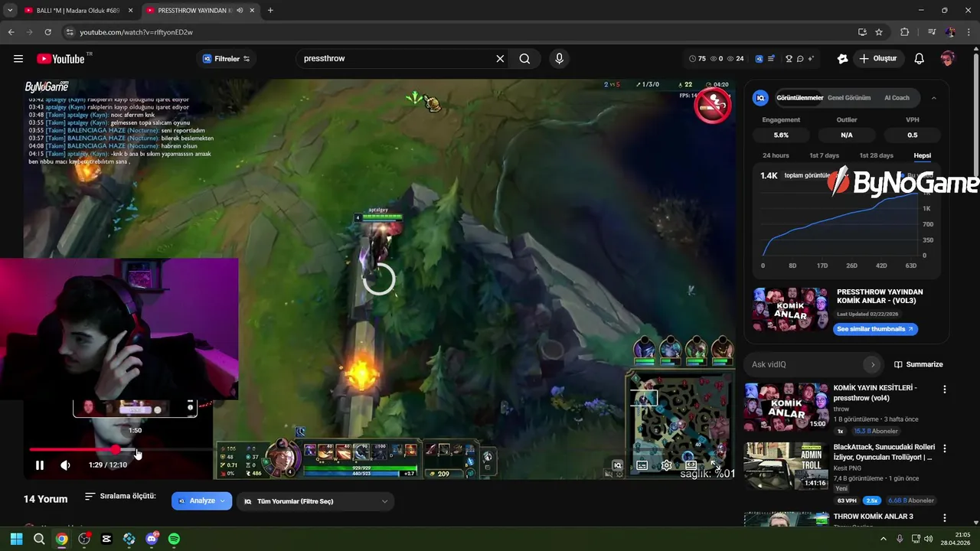Open OBS Studio from the taskbar
The image size is (980, 551).
pyautogui.click(x=84, y=539)
